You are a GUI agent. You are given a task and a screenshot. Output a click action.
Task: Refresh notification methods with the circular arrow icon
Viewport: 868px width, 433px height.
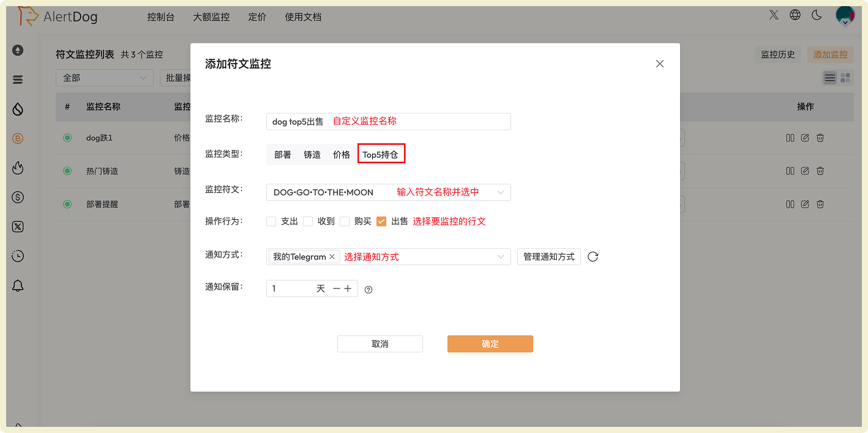click(592, 257)
